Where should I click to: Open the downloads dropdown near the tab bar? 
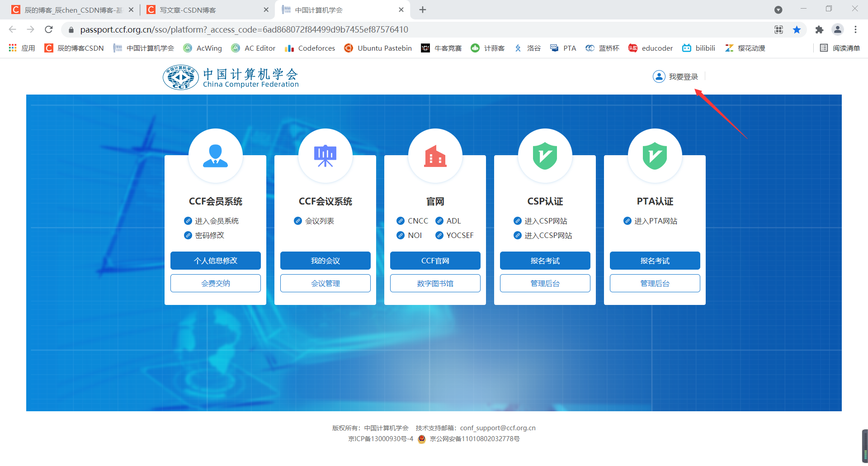(x=778, y=10)
